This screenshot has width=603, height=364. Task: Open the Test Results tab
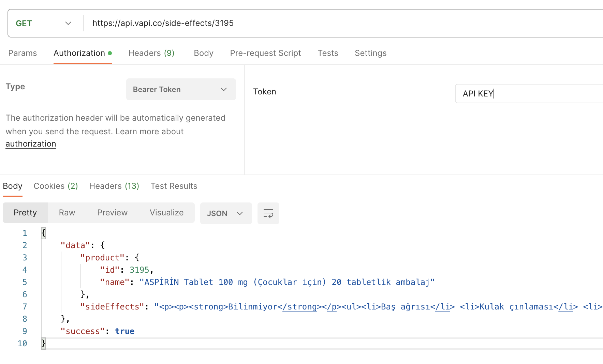174,186
